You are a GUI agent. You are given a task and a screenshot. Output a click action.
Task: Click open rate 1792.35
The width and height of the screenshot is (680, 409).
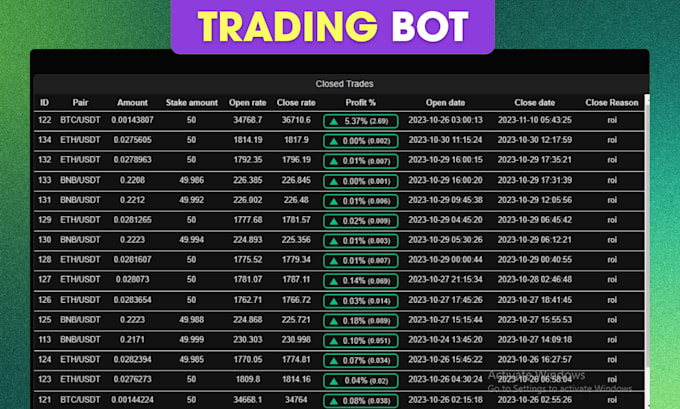tap(248, 160)
